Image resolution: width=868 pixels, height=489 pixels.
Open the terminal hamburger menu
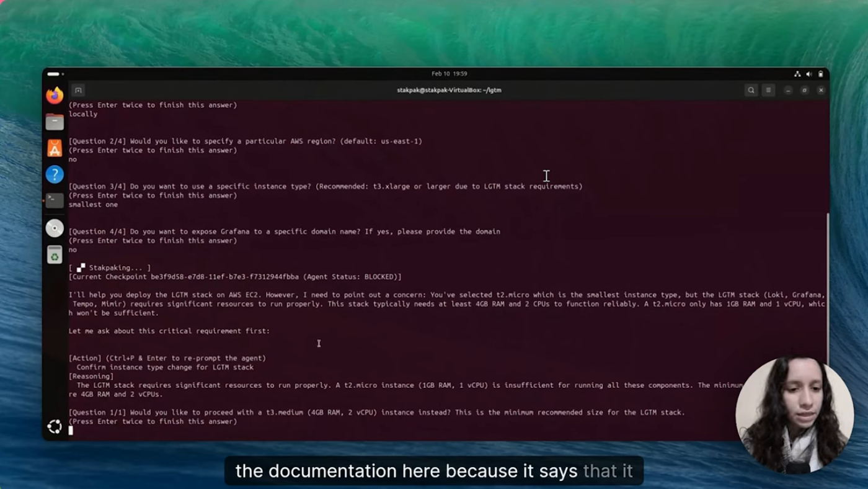[x=768, y=90]
